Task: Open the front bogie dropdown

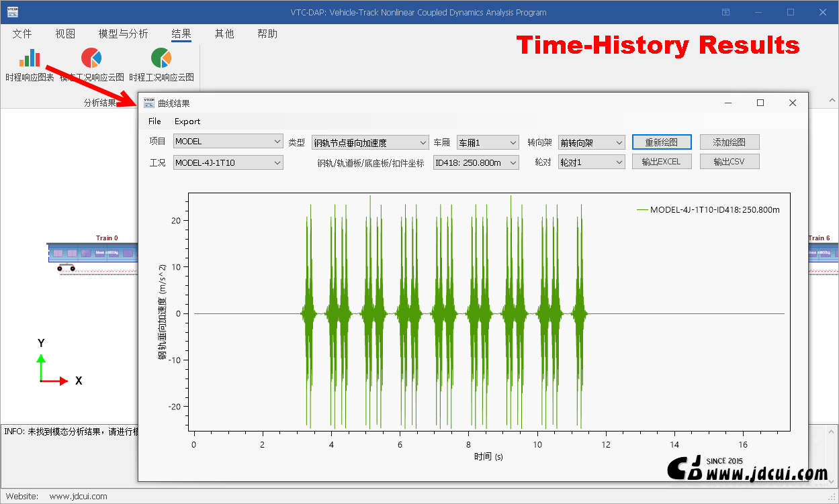Action: 591,142
